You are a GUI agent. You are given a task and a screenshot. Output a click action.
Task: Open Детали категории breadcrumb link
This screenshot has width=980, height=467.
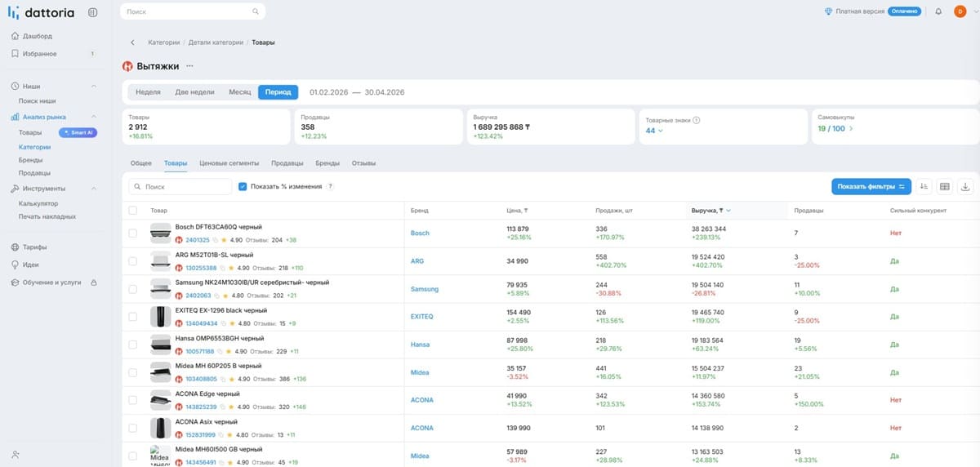coord(216,42)
